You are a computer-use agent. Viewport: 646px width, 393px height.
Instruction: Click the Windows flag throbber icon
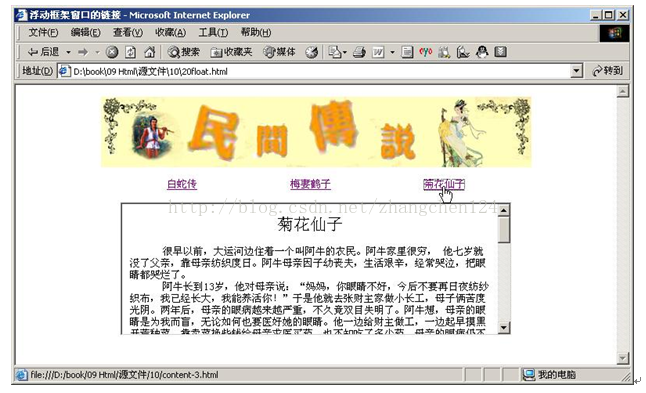coord(614,33)
